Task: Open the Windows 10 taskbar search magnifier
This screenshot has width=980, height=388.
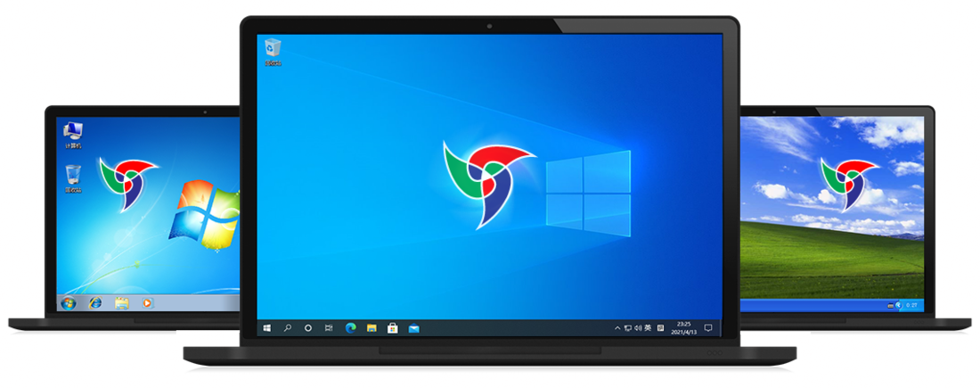Action: (x=288, y=328)
